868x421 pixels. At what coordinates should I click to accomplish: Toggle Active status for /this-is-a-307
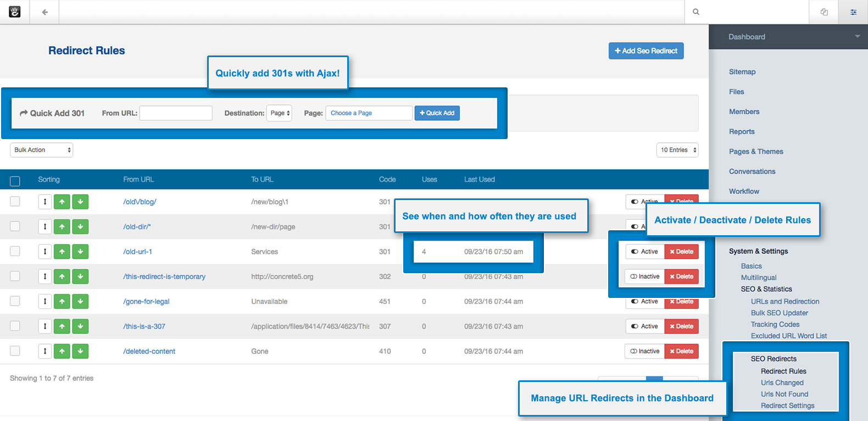coord(645,326)
